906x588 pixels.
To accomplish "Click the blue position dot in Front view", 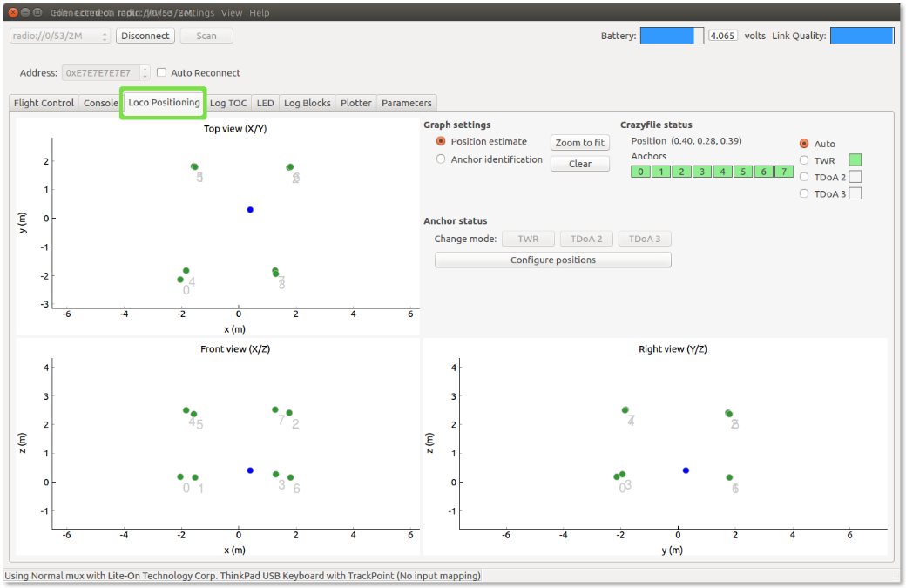I will (x=250, y=470).
